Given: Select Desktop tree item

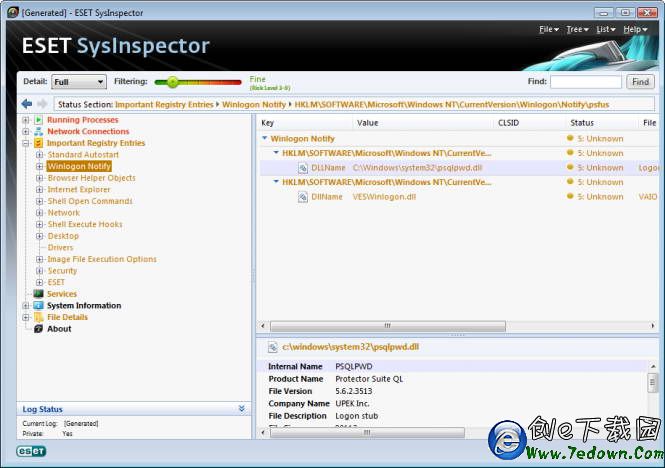Looking at the screenshot, I should point(63,236).
